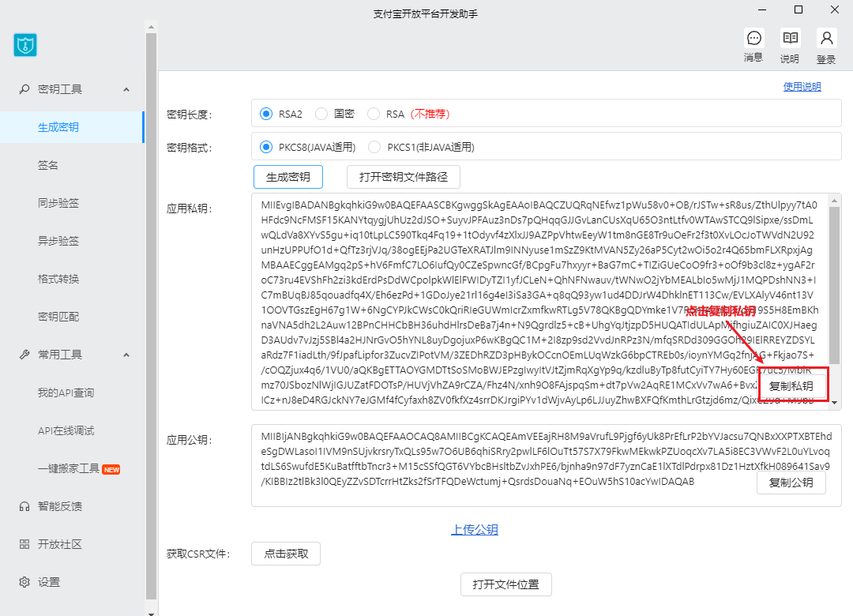The image size is (853, 616).
Task: Click the 设置 label
Action: pyautogui.click(x=49, y=582)
